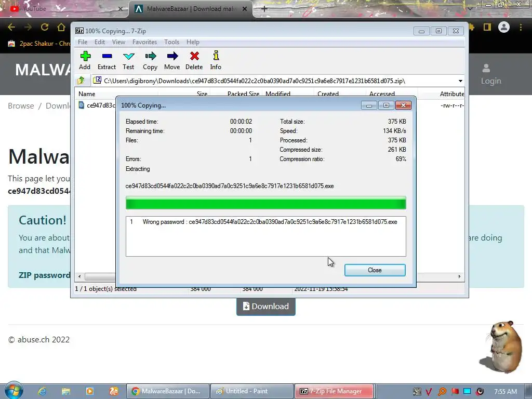Switch to MalwareBazaar Chrome taskbar button

click(168, 391)
